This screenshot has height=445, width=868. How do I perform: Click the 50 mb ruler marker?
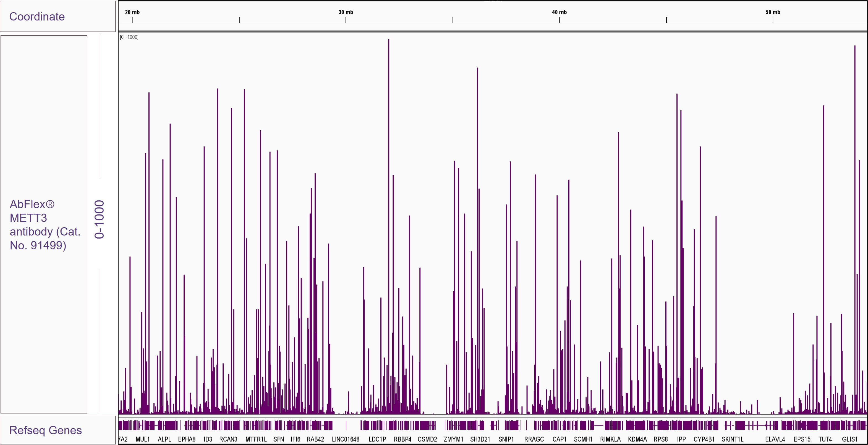773,12
